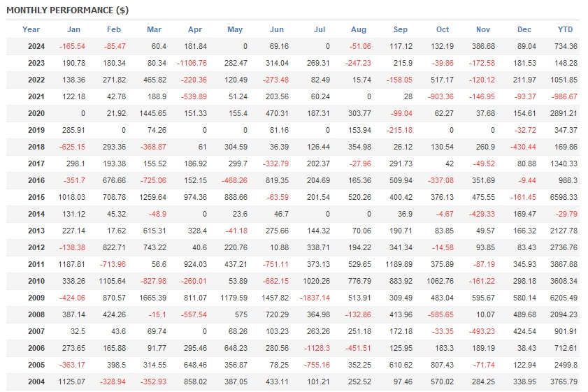Click the -986.67 YTD value for 2021

564,96
